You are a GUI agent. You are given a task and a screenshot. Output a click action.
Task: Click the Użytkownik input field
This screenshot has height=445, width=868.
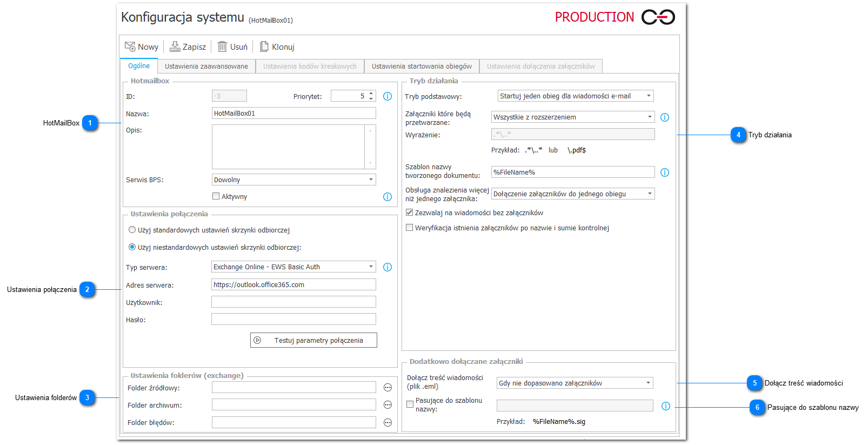tap(294, 302)
